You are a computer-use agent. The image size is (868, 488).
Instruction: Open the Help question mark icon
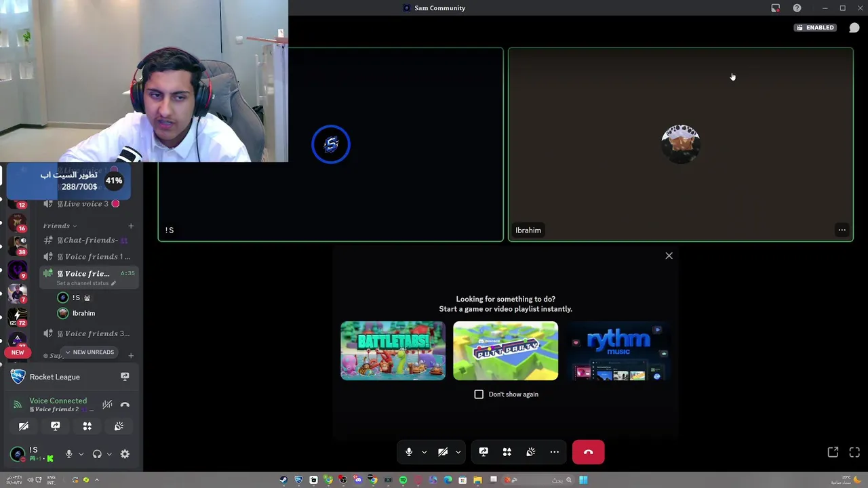point(797,8)
